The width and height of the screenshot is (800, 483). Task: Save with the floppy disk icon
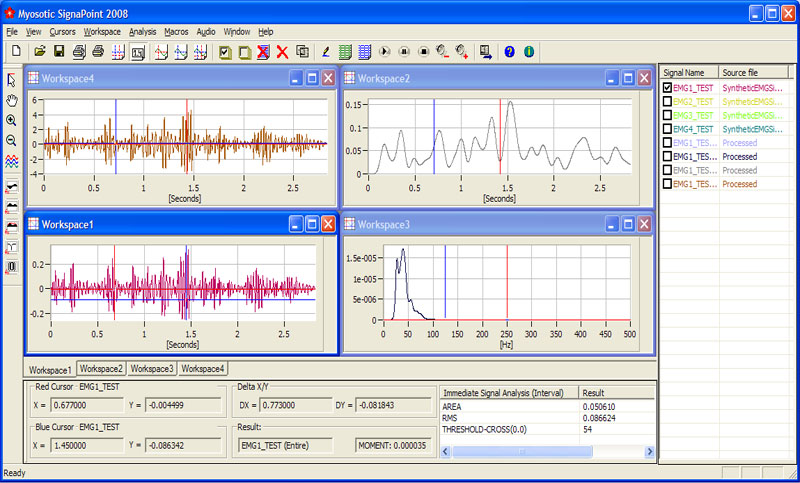click(59, 51)
